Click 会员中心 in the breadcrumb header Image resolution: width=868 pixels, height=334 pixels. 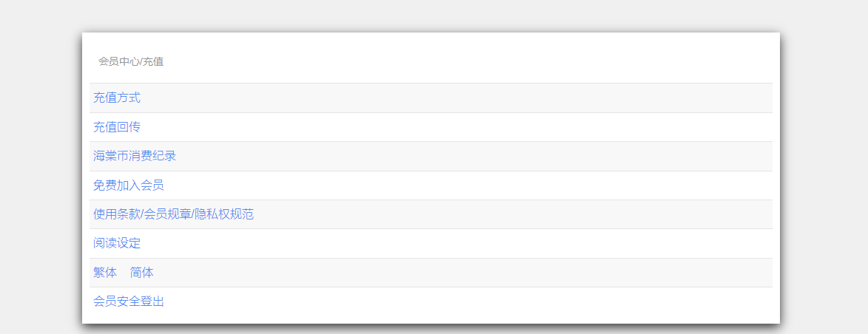(118, 61)
